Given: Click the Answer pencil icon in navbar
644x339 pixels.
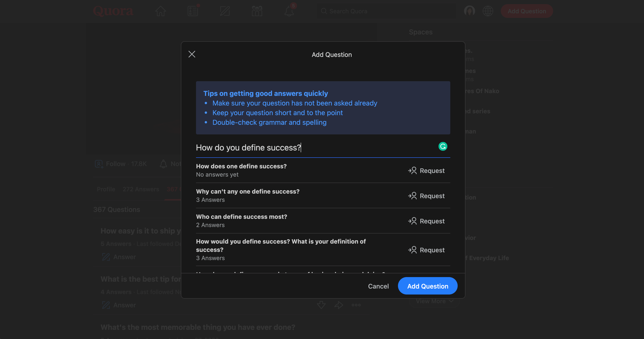Looking at the screenshot, I should coord(225,11).
